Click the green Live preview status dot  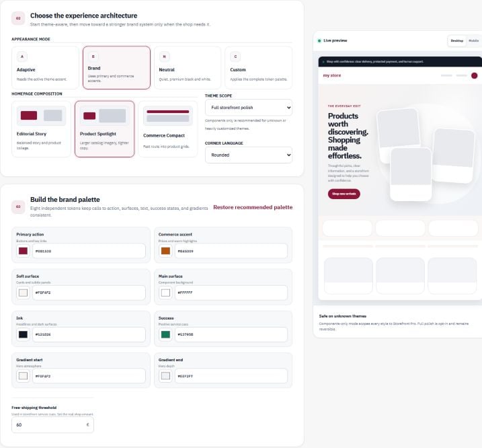319,40
